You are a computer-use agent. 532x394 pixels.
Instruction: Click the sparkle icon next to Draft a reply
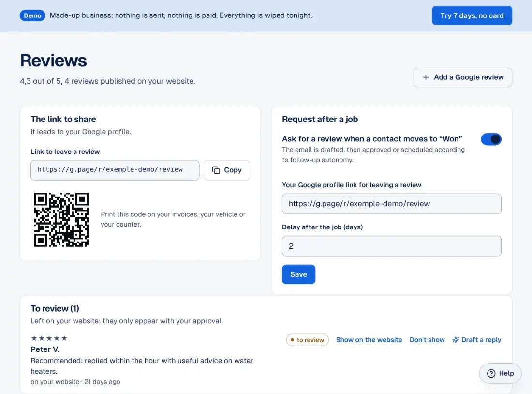456,340
